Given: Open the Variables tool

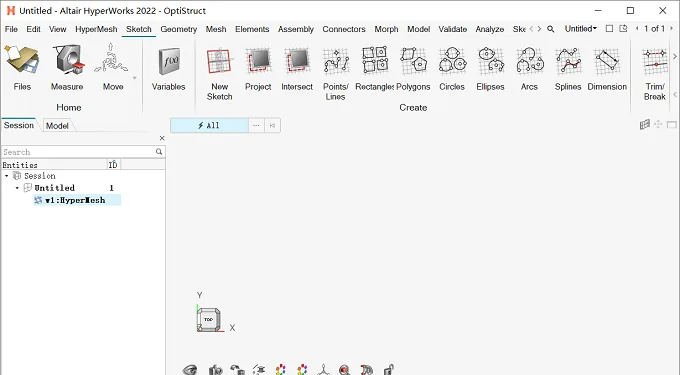Looking at the screenshot, I should (168, 67).
